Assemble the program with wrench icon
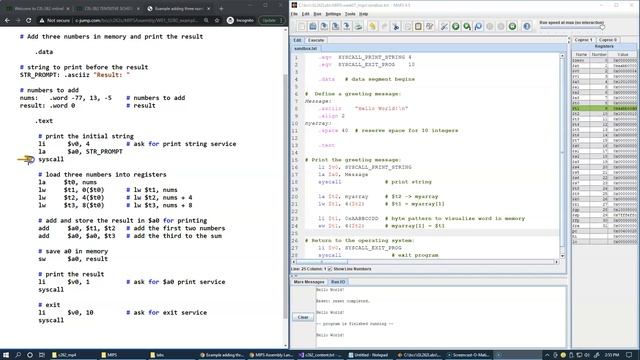Screen dimensions: 640x360 [x=444, y=27]
